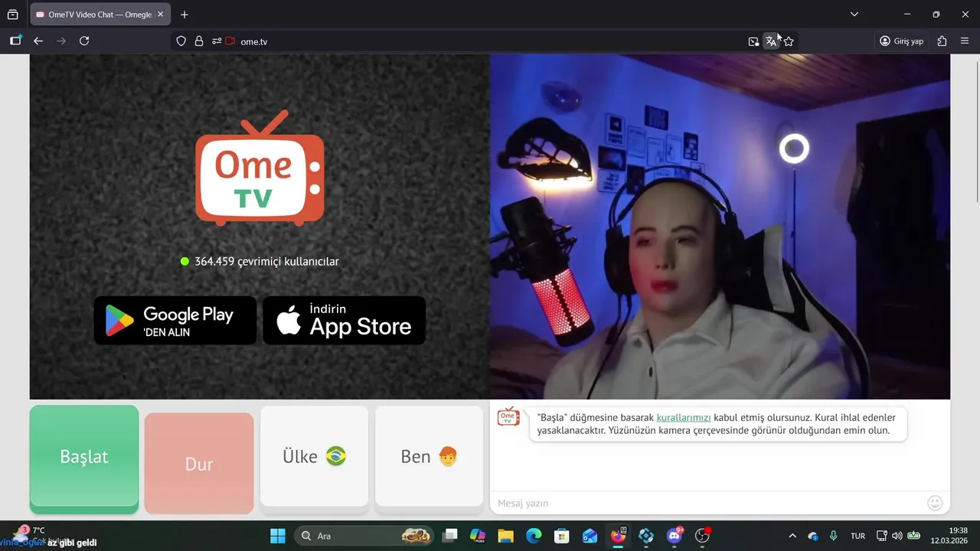Open Microsoft Store from taskbar
Image resolution: width=980 pixels, height=551 pixels.
click(x=562, y=536)
